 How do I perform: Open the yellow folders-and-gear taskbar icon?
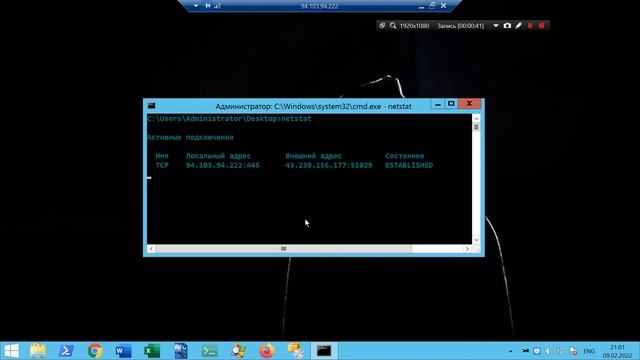pyautogui.click(x=296, y=351)
